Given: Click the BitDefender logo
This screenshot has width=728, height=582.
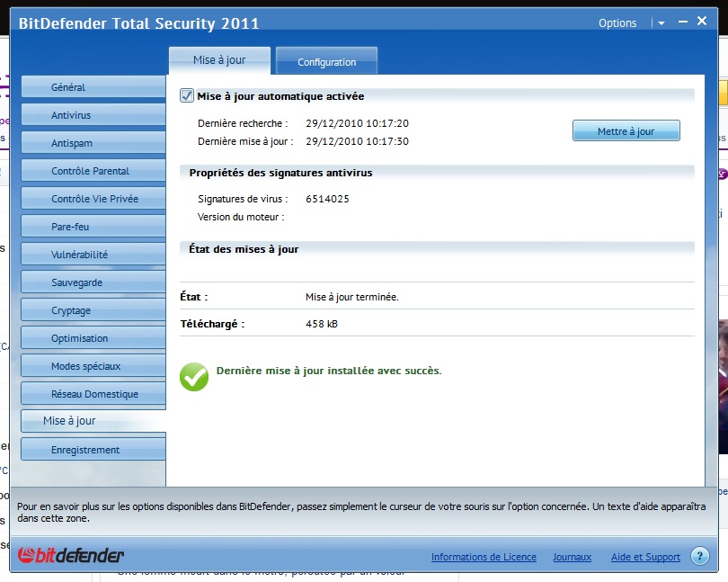Looking at the screenshot, I should pyautogui.click(x=71, y=555).
